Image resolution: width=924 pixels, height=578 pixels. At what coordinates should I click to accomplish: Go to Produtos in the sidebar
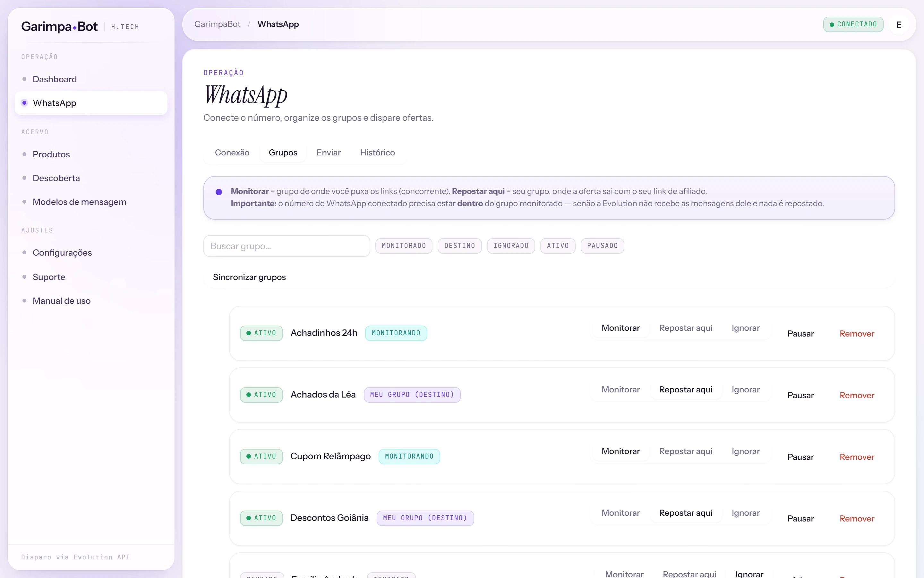[x=91, y=154]
